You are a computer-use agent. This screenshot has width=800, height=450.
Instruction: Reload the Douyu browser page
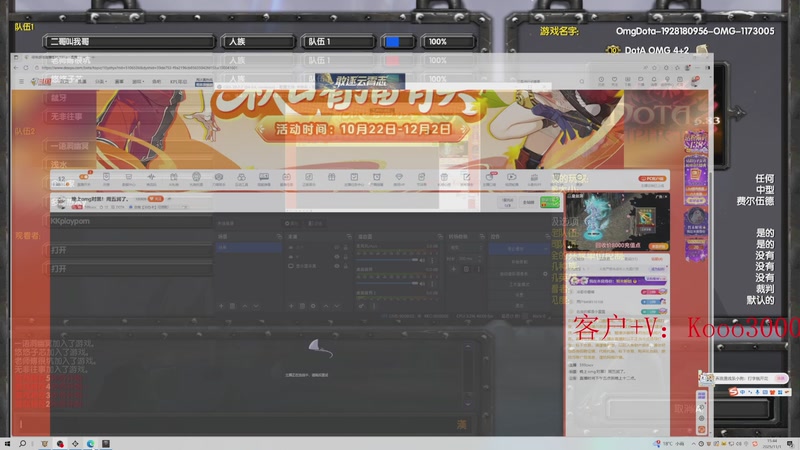(x=26, y=68)
